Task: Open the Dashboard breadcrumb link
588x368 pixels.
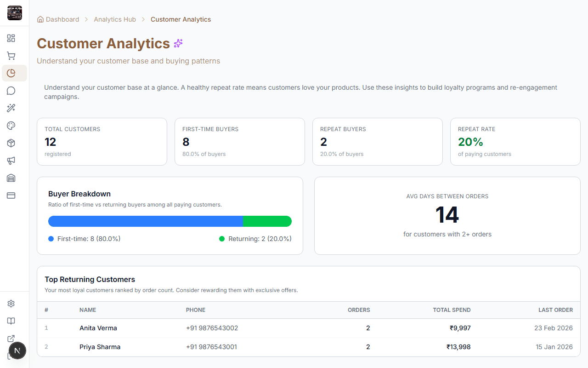Action: click(x=62, y=19)
